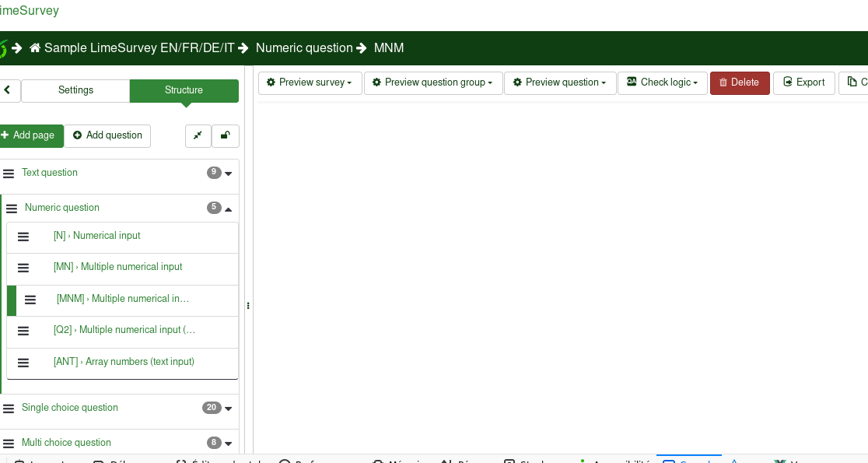Click the badge showing 5 questions
868x463 pixels.
(214, 207)
